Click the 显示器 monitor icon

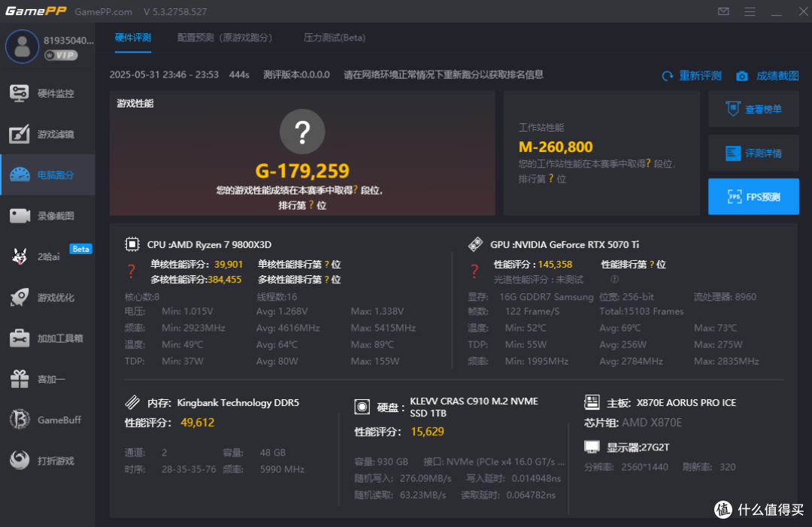(592, 447)
